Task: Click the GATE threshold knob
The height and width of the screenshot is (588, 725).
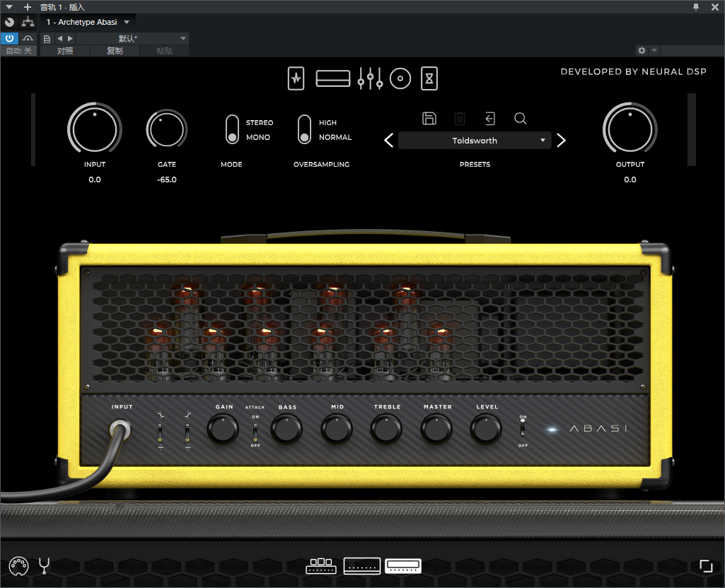Action: 166,129
